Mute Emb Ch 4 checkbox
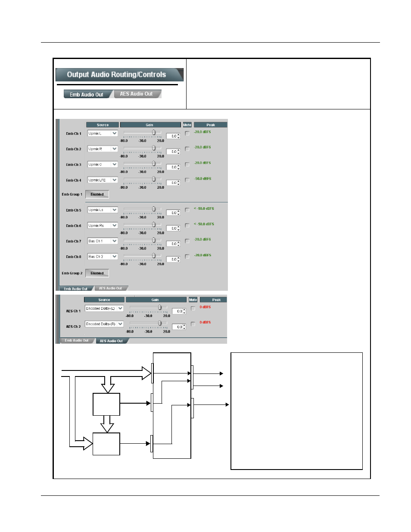This screenshot has height=532, width=411. 187,180
